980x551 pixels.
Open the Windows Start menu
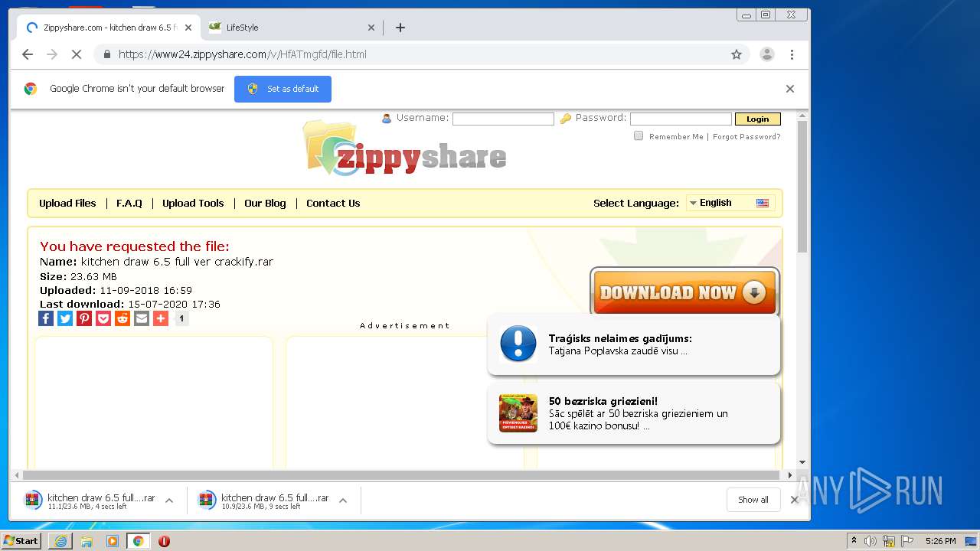[21, 541]
